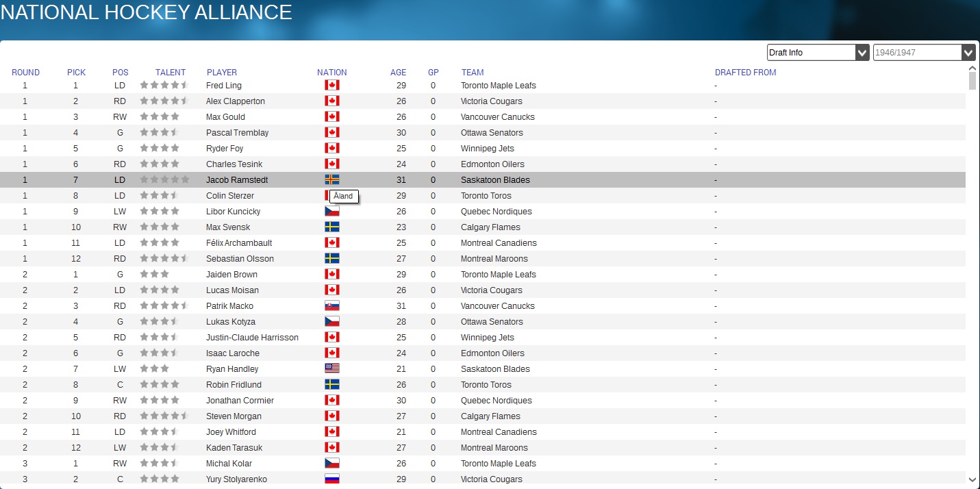
Task: Click Pascal Tremblay's Canada flag icon
Action: click(332, 133)
